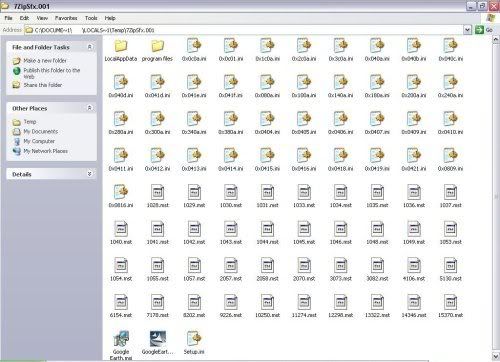
Task: Open the address bar dropdown arrow
Action: click(x=467, y=30)
